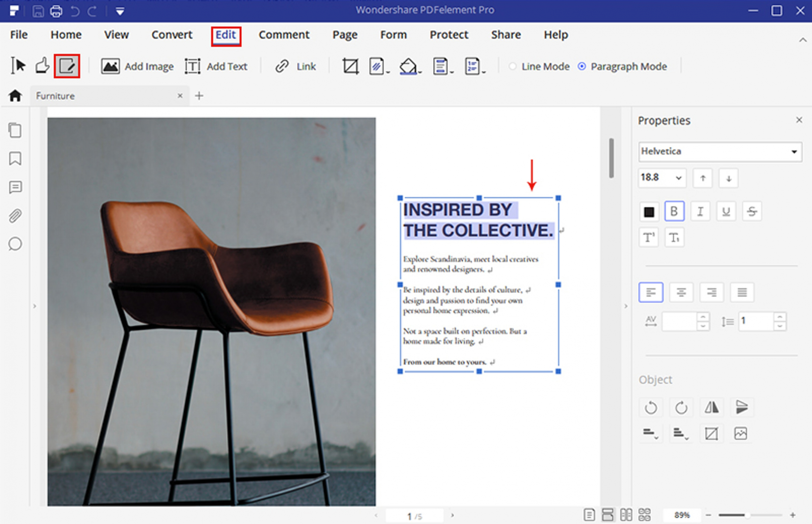Switch to the Protect menu tab
Viewport: 812px width, 524px height.
pos(449,35)
